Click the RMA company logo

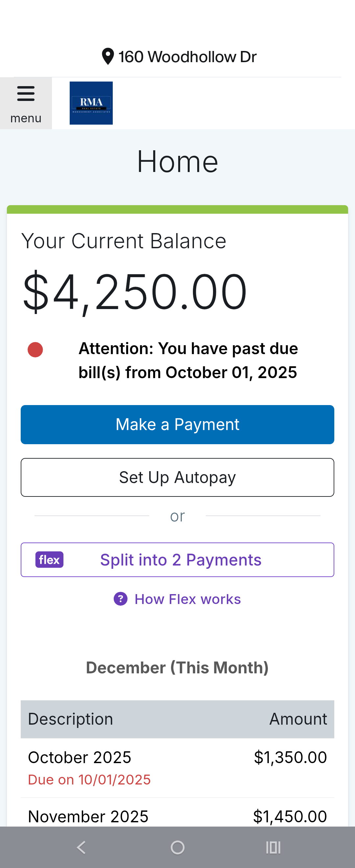click(x=91, y=103)
